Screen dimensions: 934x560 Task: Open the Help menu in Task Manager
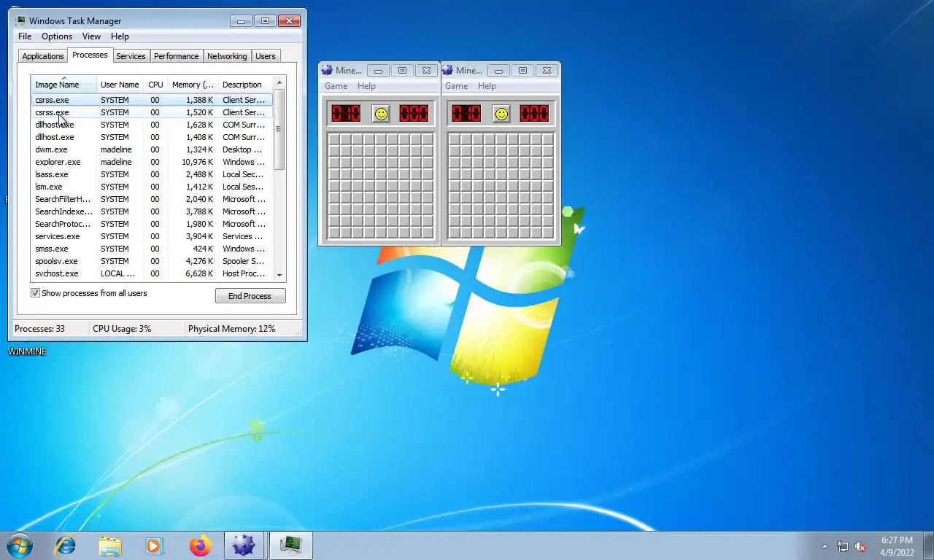click(x=120, y=36)
